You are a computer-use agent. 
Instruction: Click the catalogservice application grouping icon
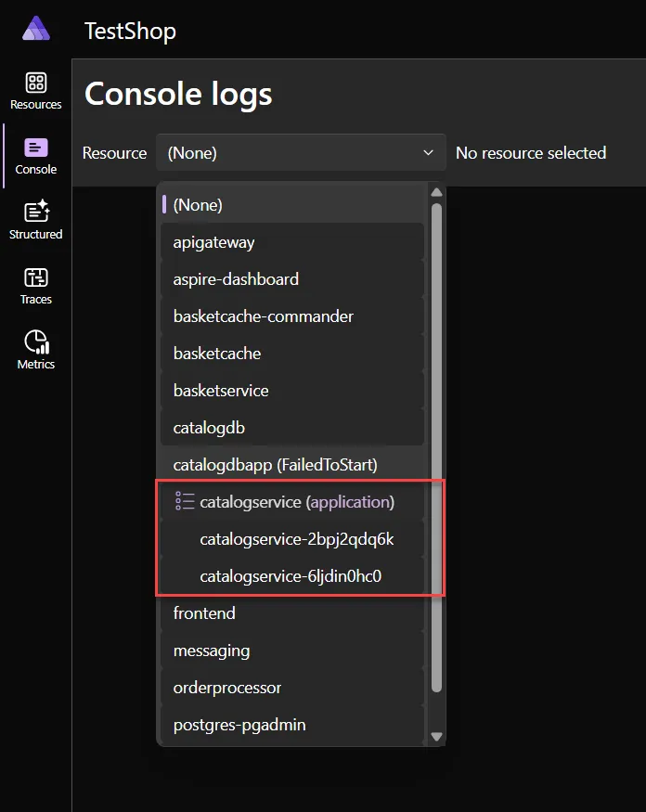pyautogui.click(x=183, y=502)
